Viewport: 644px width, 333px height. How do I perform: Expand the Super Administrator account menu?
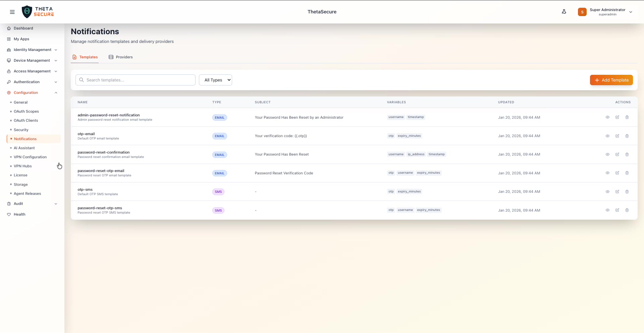point(606,12)
